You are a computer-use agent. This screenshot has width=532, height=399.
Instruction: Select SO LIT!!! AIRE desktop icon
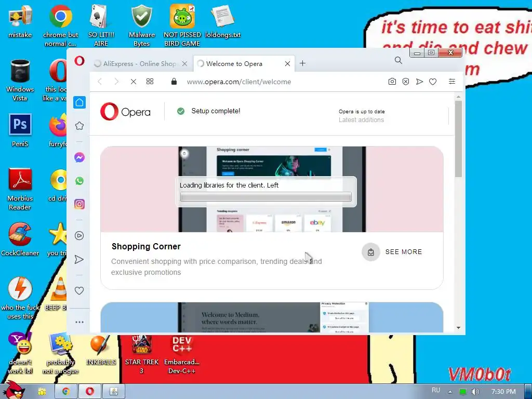101,26
